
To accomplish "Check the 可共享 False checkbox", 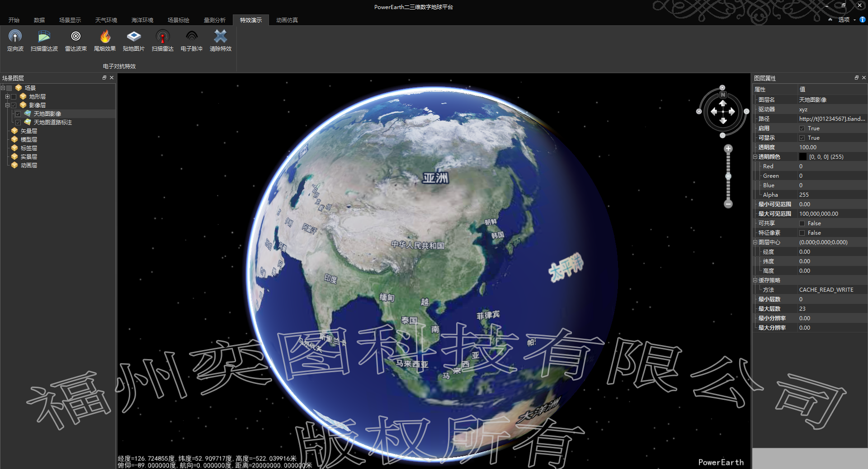I will [x=802, y=223].
